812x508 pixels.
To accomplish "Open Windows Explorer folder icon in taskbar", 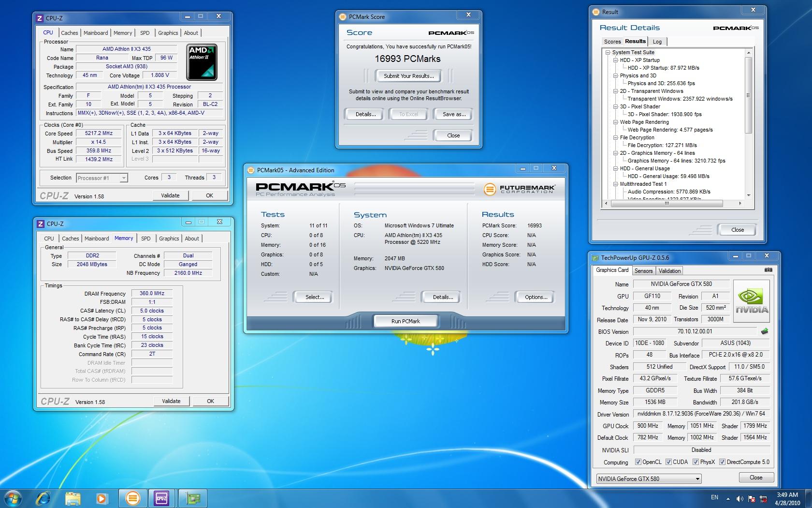I will coord(72,498).
